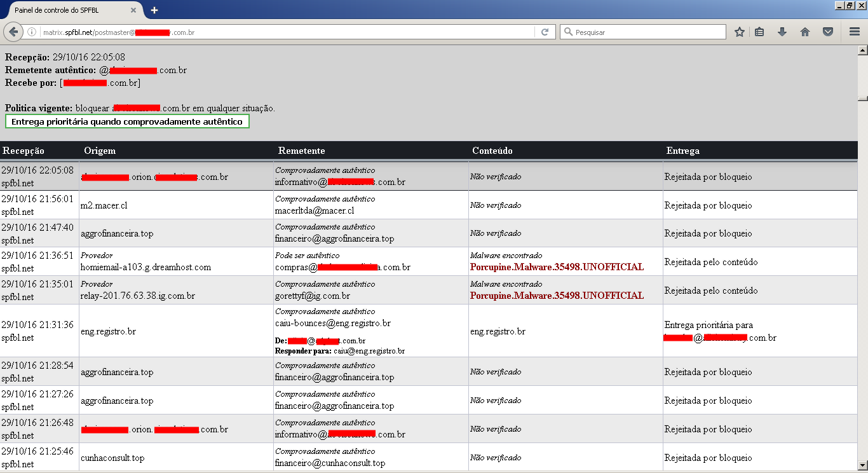Open the downloads panel

coord(782,32)
